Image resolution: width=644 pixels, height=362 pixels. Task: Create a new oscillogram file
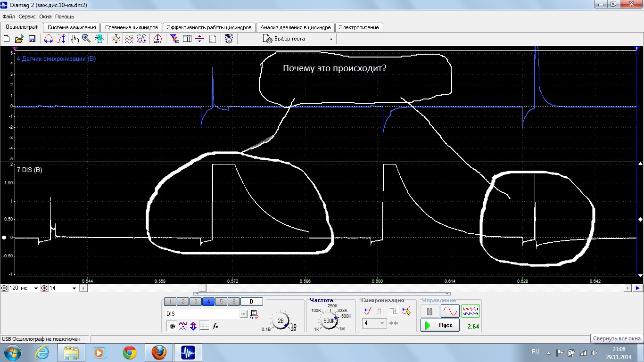coord(7,39)
